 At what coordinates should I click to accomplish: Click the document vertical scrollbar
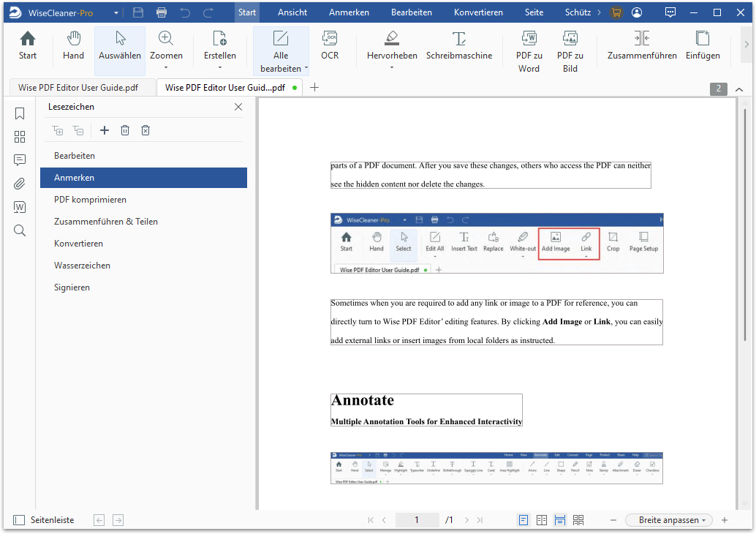coord(744,225)
